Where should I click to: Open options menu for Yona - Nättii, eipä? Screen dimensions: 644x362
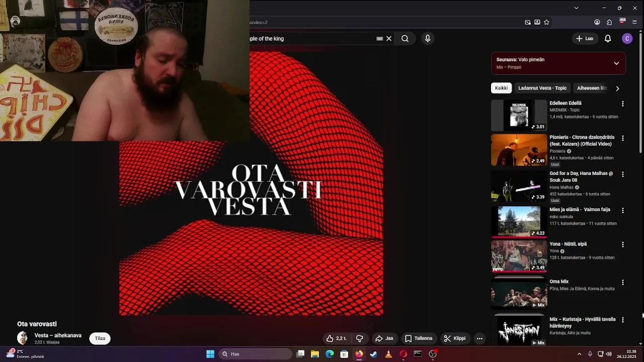pos(623,245)
